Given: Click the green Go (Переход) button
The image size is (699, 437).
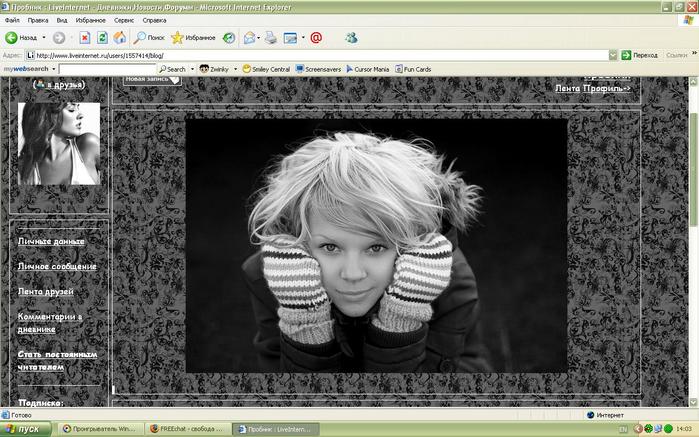Looking at the screenshot, I should pyautogui.click(x=639, y=55).
